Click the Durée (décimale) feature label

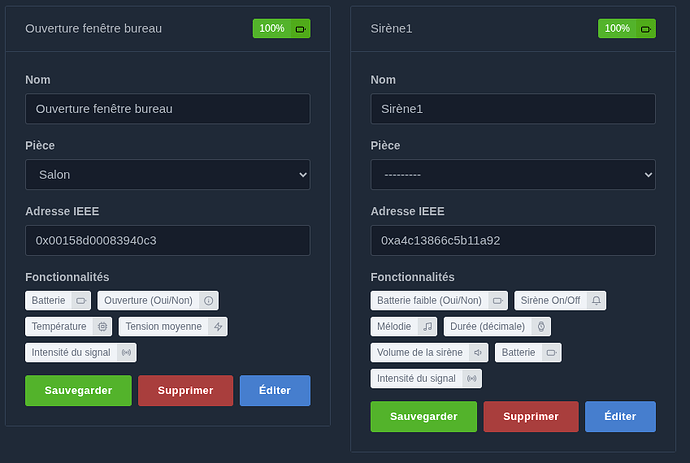pyautogui.click(x=488, y=327)
